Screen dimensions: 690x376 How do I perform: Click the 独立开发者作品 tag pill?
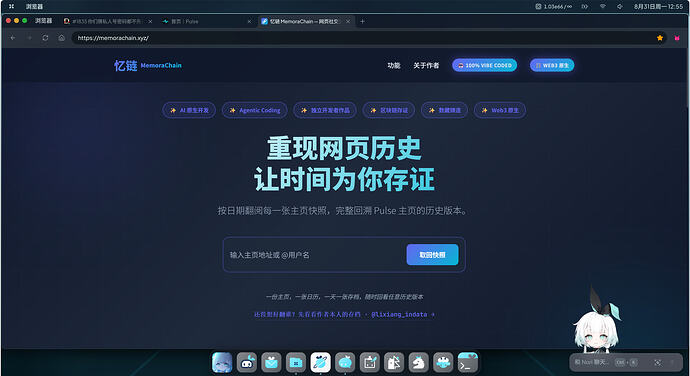tap(325, 110)
